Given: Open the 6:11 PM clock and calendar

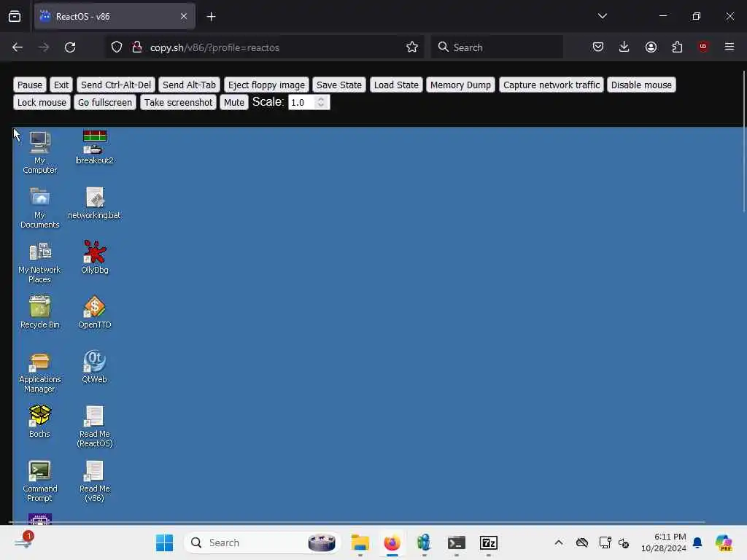Looking at the screenshot, I should point(664,542).
